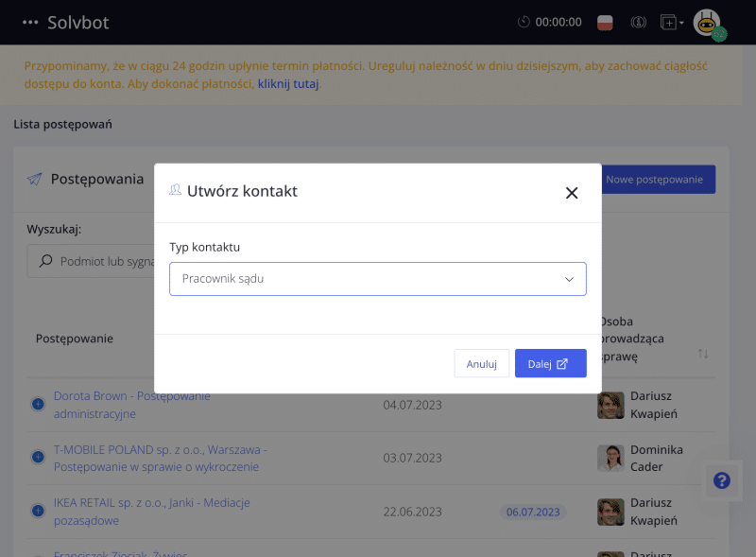Close the Utwórz kontakt dialog
Viewport: 756px width, 557px height.
pyautogui.click(x=571, y=193)
